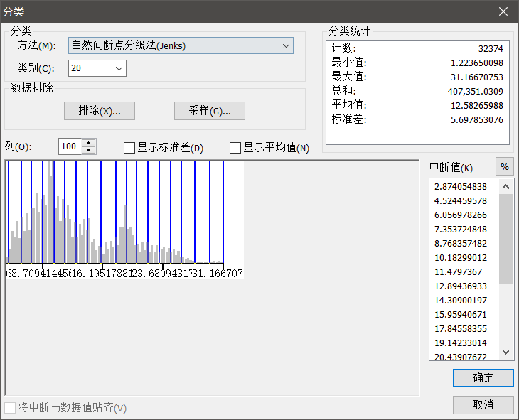Select break value 8.768357482
Viewport: 519px width, 420px height.
[461, 244]
